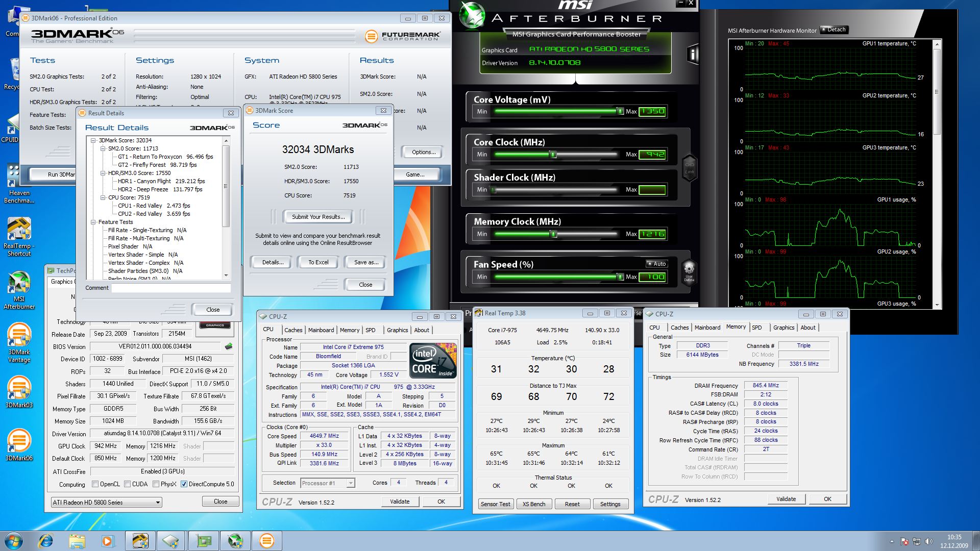Enable the CUDA checkbox in GPU-Z
980x551 pixels.
127,484
